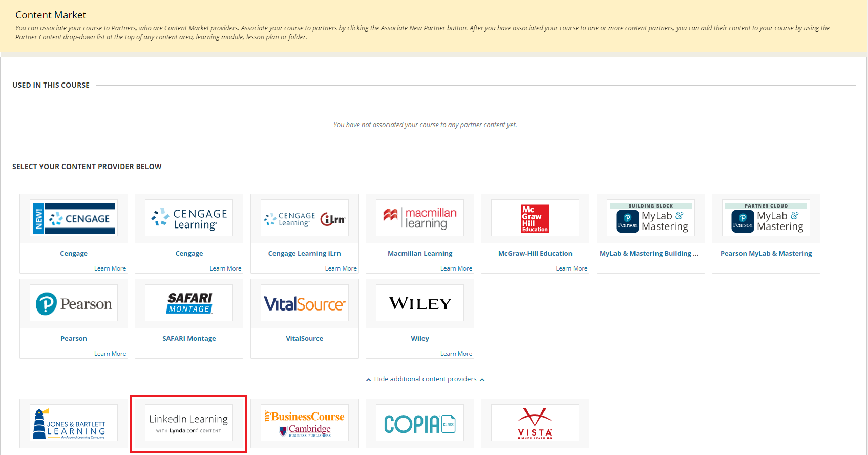Open Learn More for Wiley
Viewport: 868px width, 455px height.
click(x=456, y=354)
